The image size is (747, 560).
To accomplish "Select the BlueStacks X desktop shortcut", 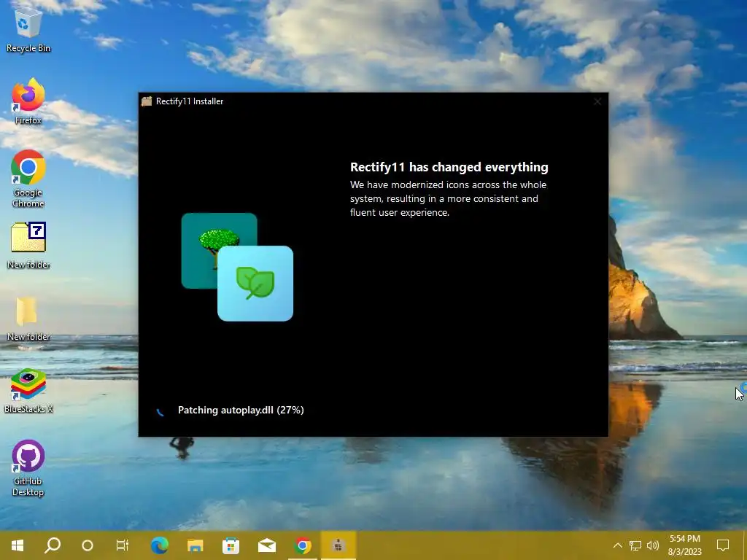I will pos(28,391).
